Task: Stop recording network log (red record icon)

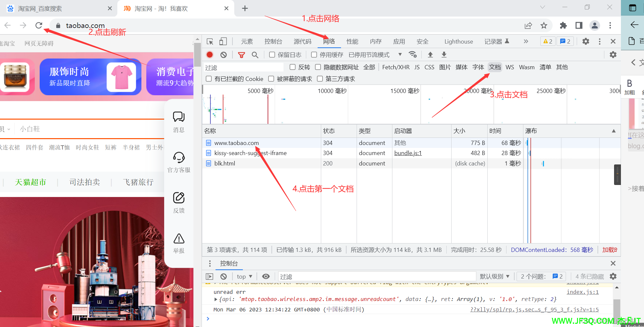Action: pyautogui.click(x=210, y=55)
